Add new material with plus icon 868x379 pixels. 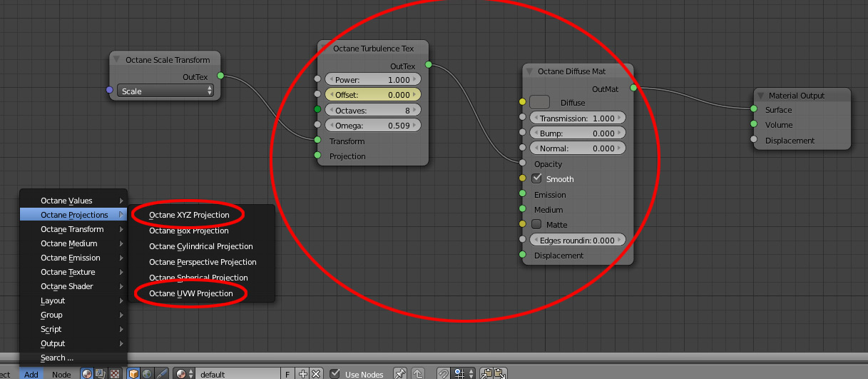click(302, 374)
